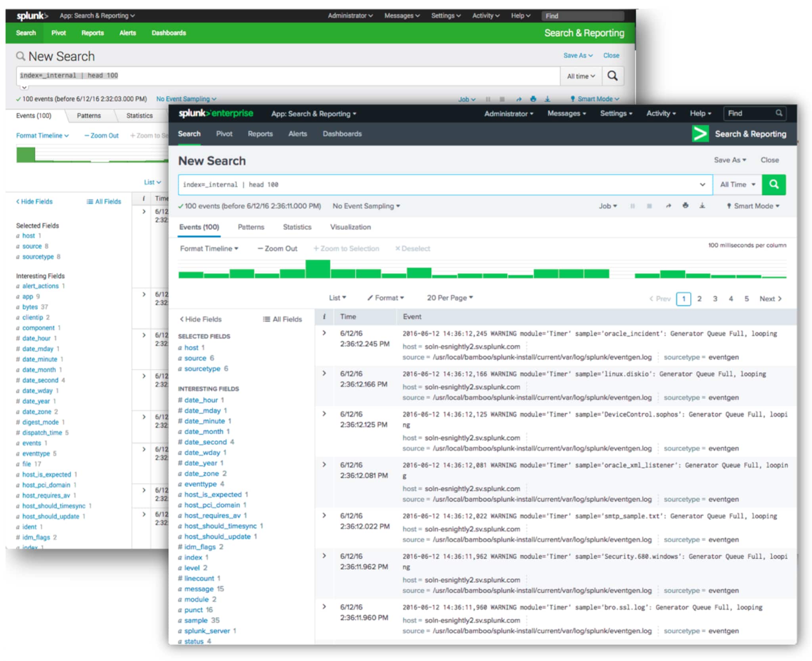812x661 pixels.
Task: Click export icon in back window
Action: 547,99
